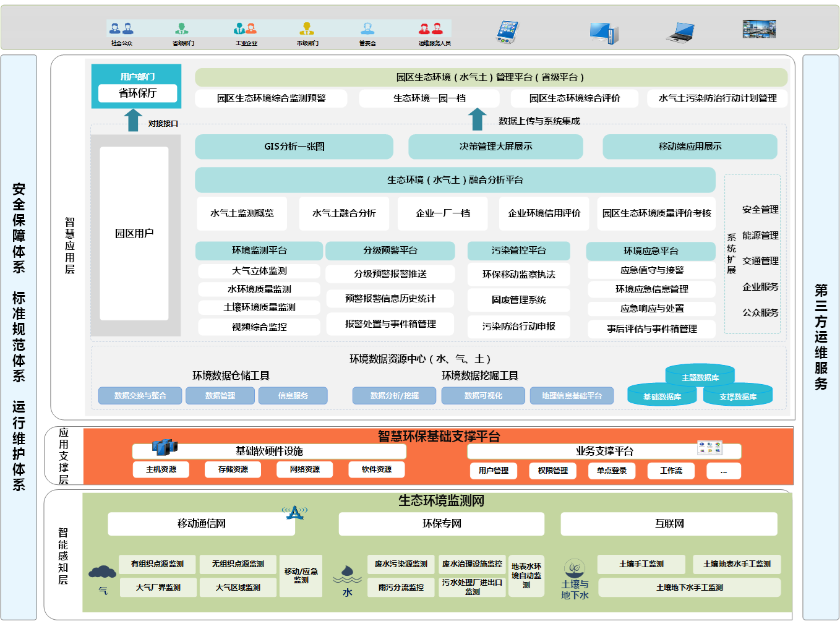Click 主机资源 box
This screenshot has width=840, height=621.
(x=161, y=469)
